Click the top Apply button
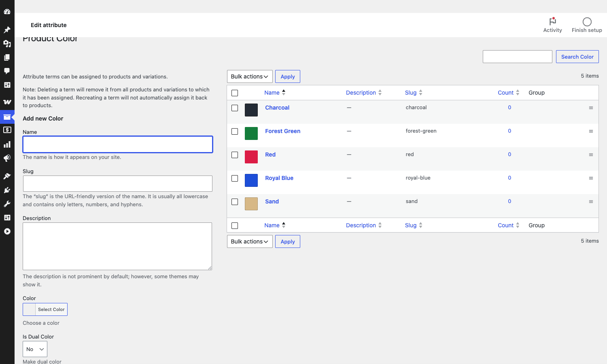The image size is (607, 364). click(x=288, y=76)
